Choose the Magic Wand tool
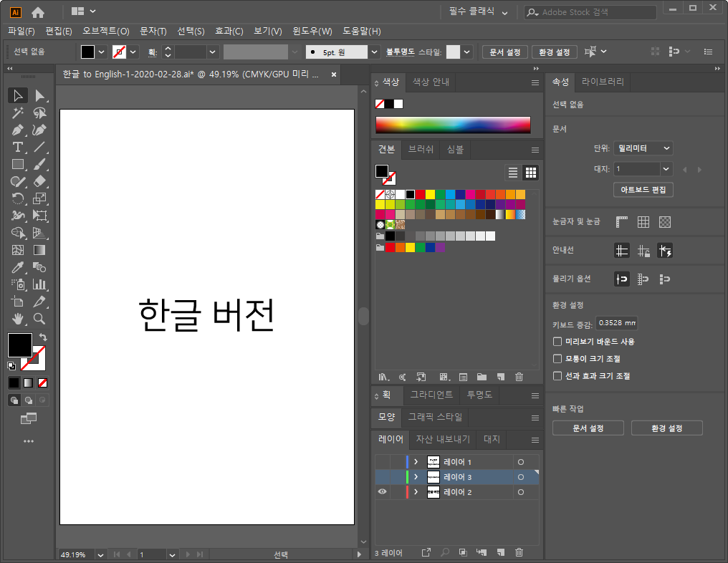The image size is (728, 563). 18,112
